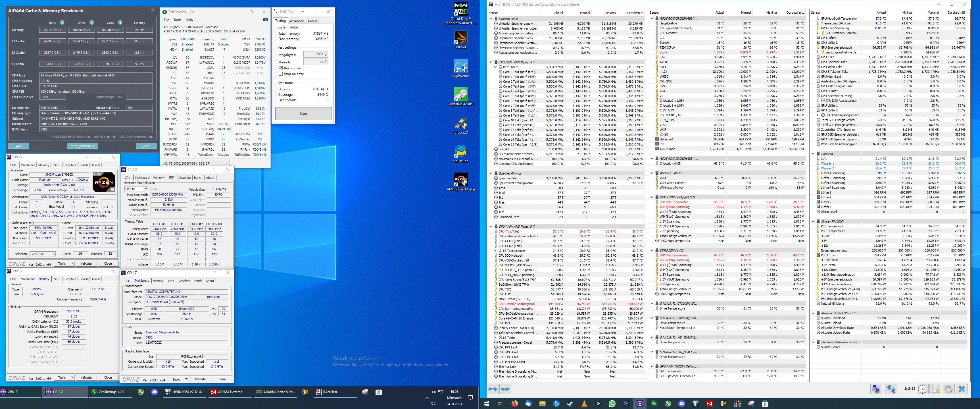This screenshot has width=980, height=409.
Task: Click HWiNFO reset clock icon
Action: 923,389
